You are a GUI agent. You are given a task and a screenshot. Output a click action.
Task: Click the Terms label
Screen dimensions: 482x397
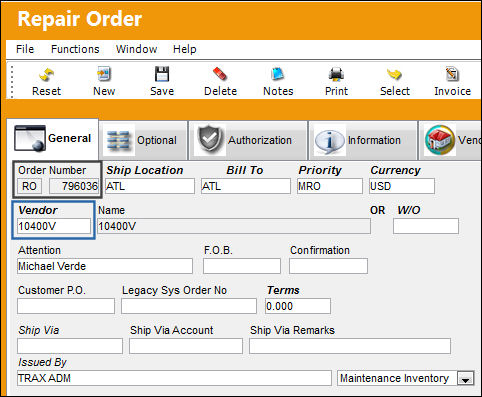point(283,290)
